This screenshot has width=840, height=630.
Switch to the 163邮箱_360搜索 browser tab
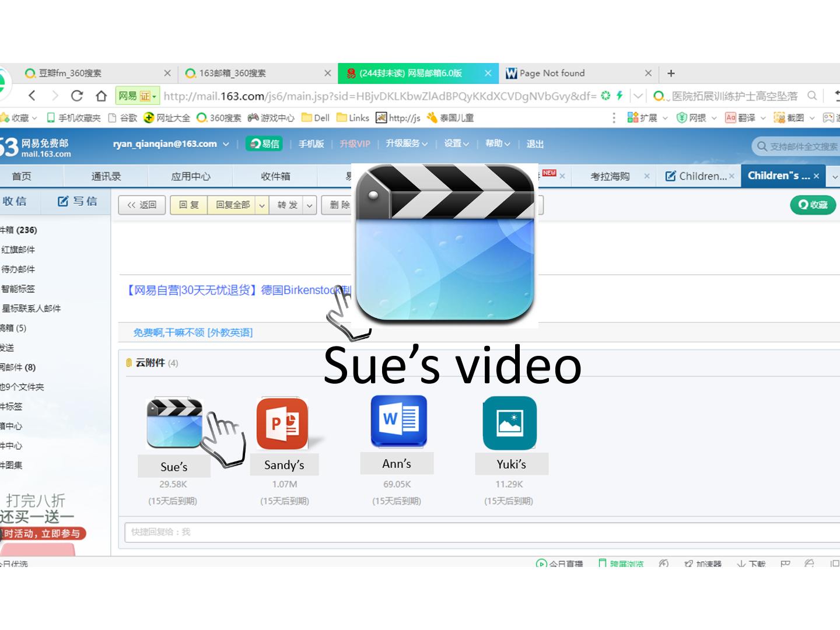point(258,73)
